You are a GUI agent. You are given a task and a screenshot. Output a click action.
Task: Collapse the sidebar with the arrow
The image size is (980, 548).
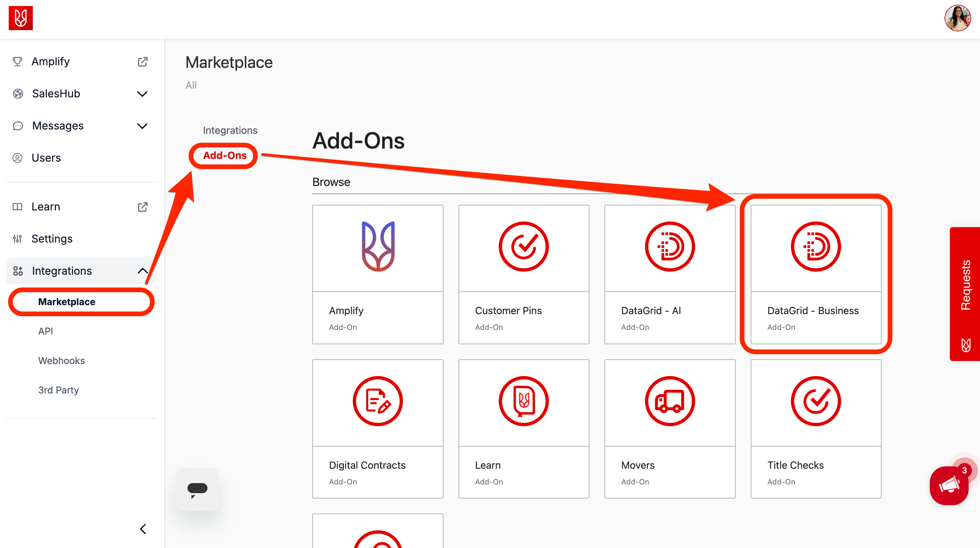point(143,529)
